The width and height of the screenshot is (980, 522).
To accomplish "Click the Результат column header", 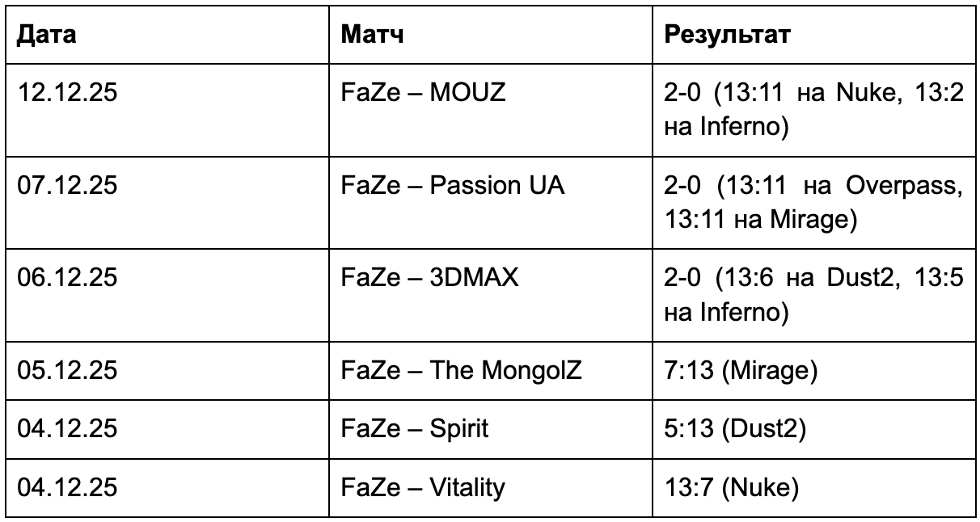I will [727, 35].
